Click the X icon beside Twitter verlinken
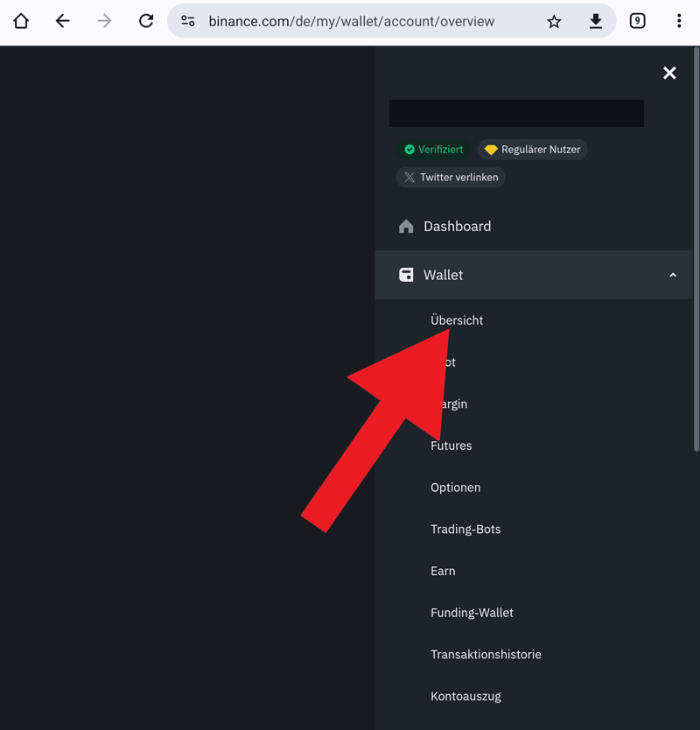This screenshot has height=730, width=700. tap(409, 177)
